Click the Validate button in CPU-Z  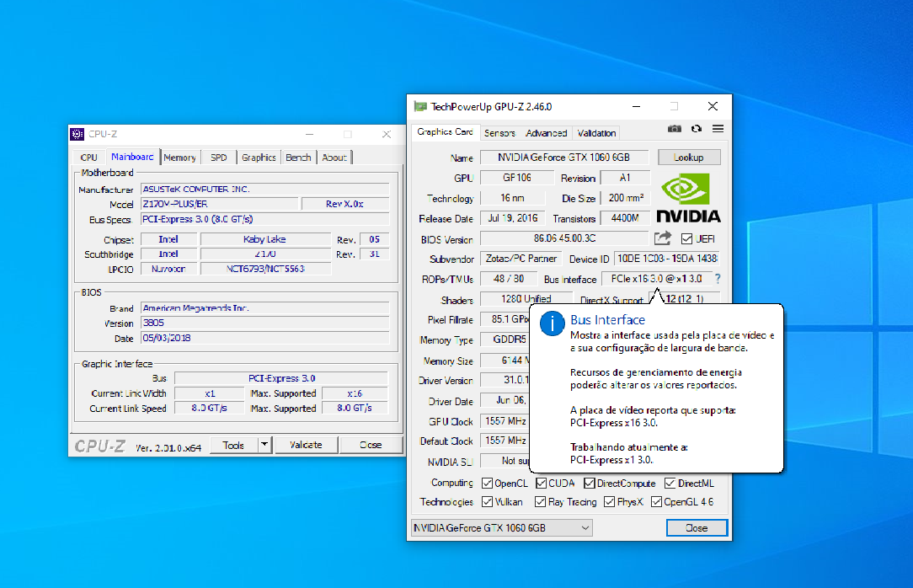point(306,445)
